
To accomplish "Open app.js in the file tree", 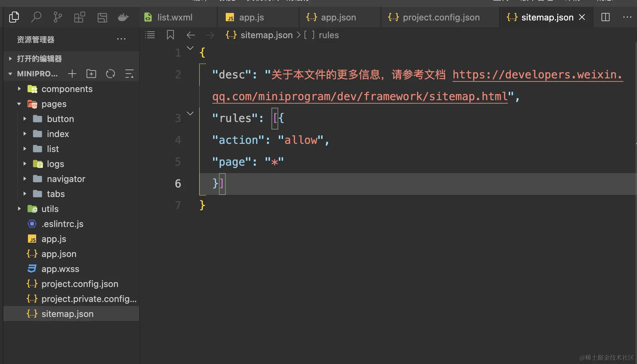I will click(x=71, y=239).
